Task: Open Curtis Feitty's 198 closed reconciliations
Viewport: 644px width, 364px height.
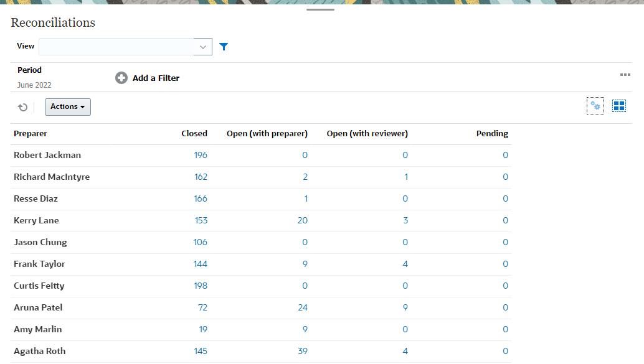Action: click(201, 286)
